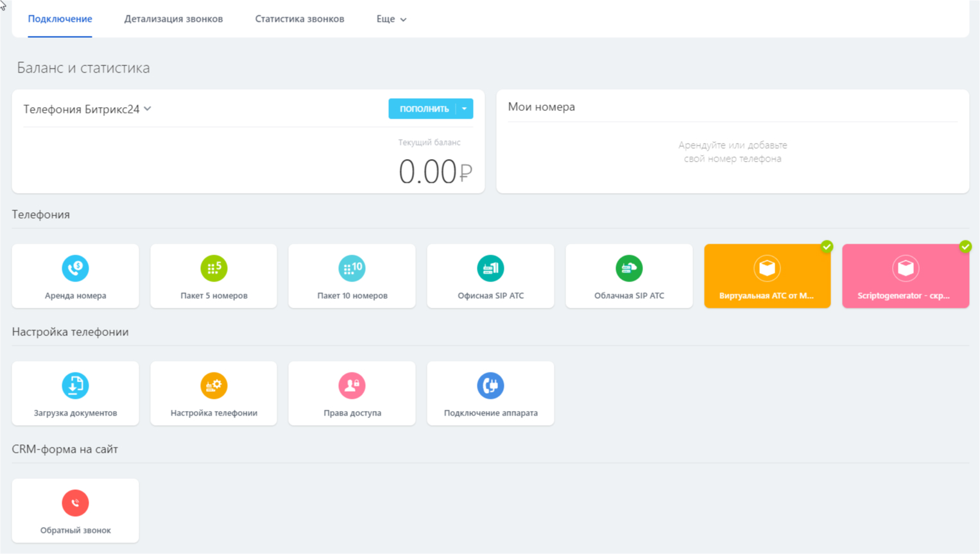The height and width of the screenshot is (554, 980).
Task: Click the Виртуальная АТС от М... label
Action: (x=766, y=296)
